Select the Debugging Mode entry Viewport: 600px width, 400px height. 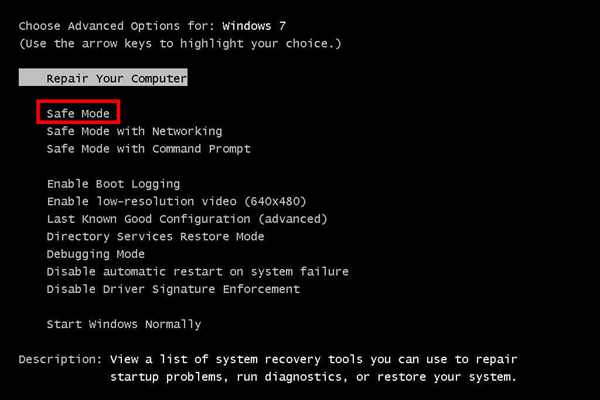click(95, 254)
